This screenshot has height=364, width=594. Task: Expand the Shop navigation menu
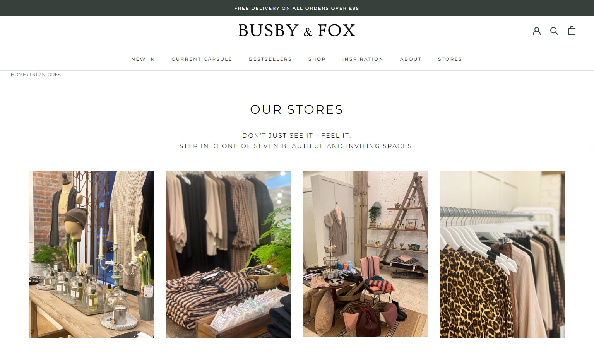point(317,59)
